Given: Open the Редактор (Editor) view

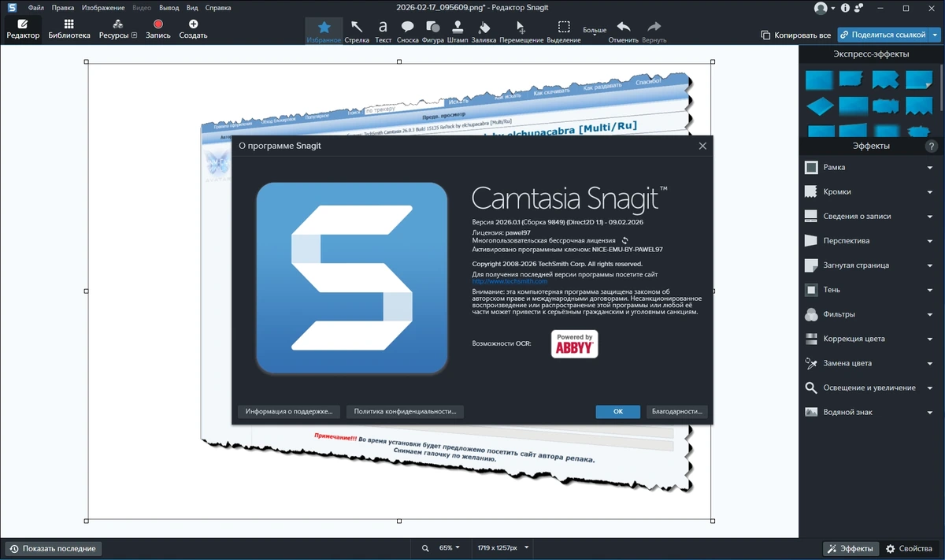Looking at the screenshot, I should [23, 29].
